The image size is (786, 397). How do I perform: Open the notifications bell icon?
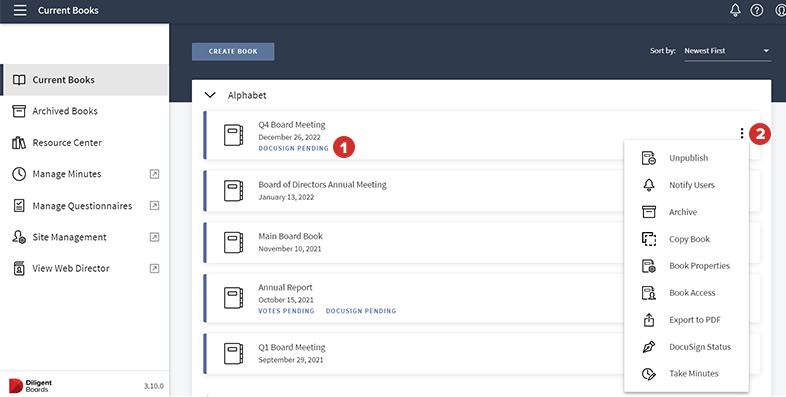pos(735,10)
